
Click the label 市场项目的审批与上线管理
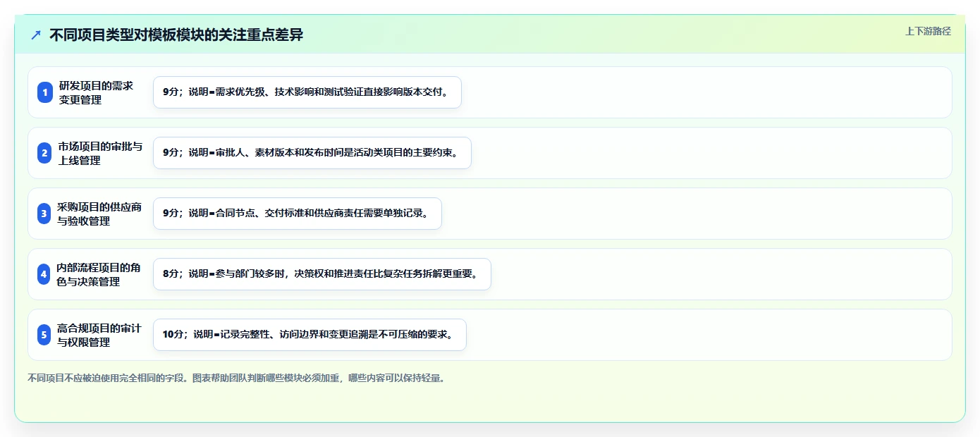click(x=100, y=153)
